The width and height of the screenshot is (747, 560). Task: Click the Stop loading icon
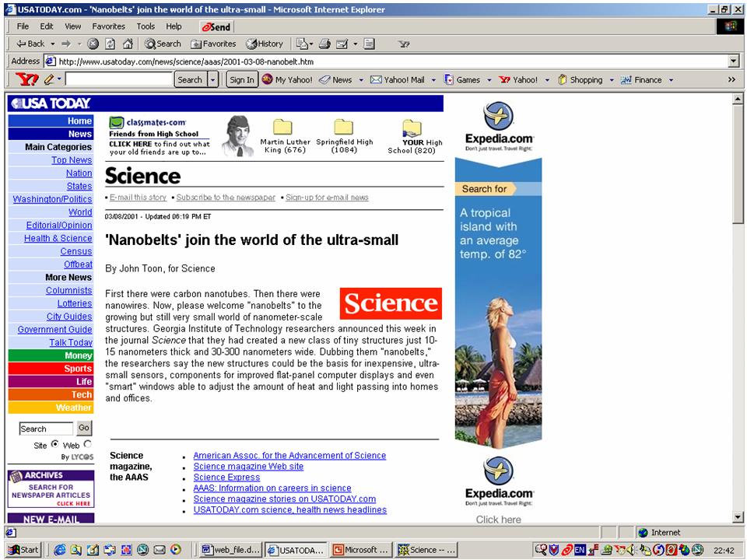click(x=93, y=44)
